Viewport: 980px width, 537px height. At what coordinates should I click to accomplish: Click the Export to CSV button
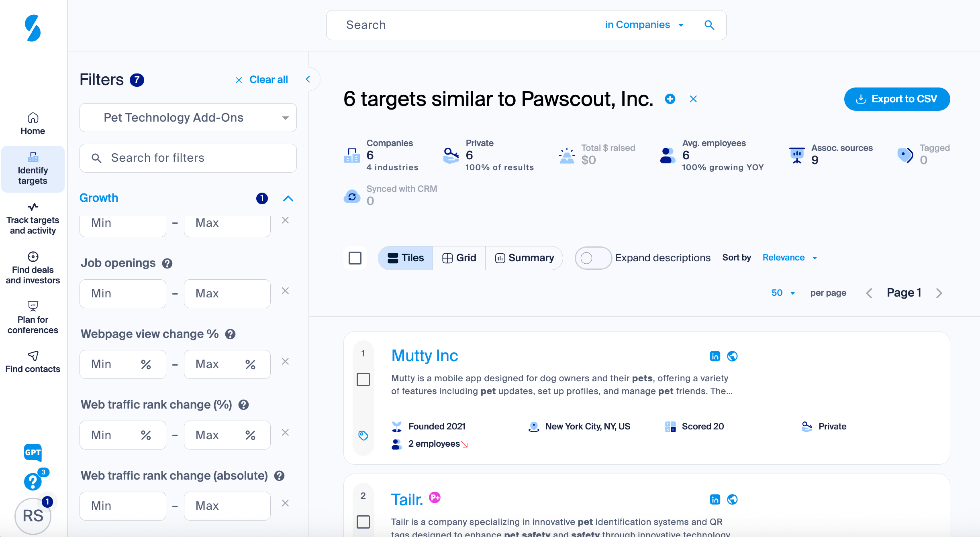point(897,99)
